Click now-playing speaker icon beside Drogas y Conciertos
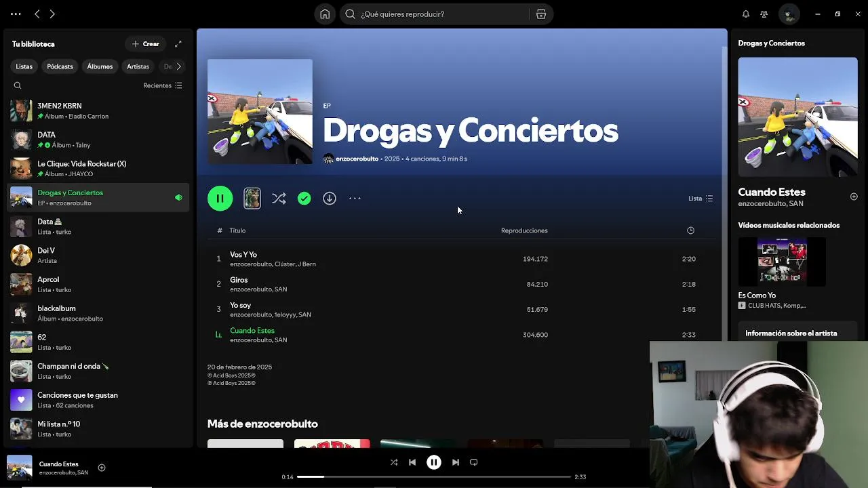868x488 pixels. [178, 198]
